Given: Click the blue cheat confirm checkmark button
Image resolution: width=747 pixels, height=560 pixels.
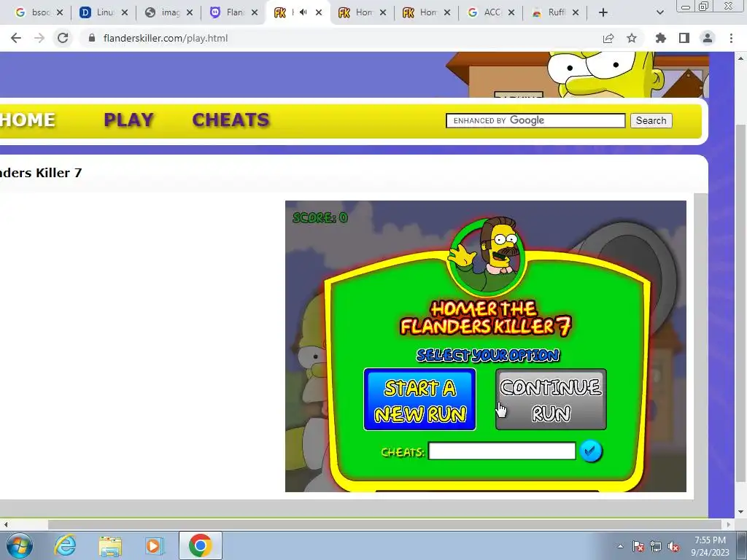Looking at the screenshot, I should click(x=591, y=451).
